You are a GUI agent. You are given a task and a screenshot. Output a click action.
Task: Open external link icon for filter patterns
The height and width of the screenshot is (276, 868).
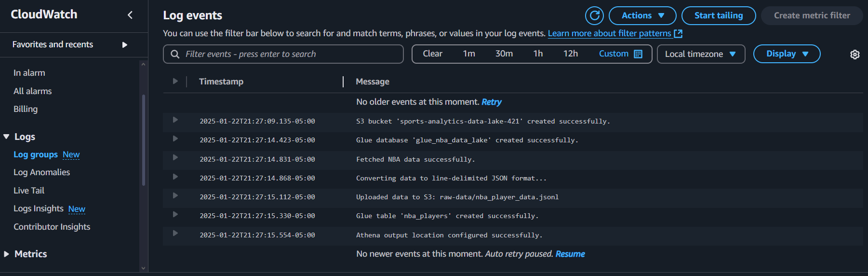pos(678,33)
